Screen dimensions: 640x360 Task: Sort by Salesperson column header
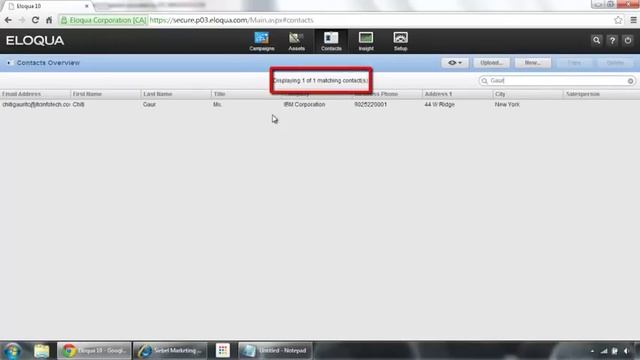pyautogui.click(x=602, y=94)
